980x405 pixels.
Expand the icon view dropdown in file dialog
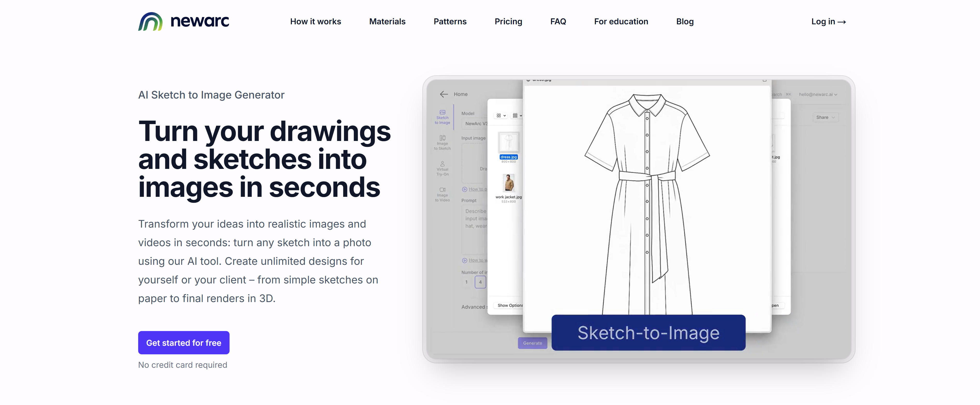click(501, 116)
